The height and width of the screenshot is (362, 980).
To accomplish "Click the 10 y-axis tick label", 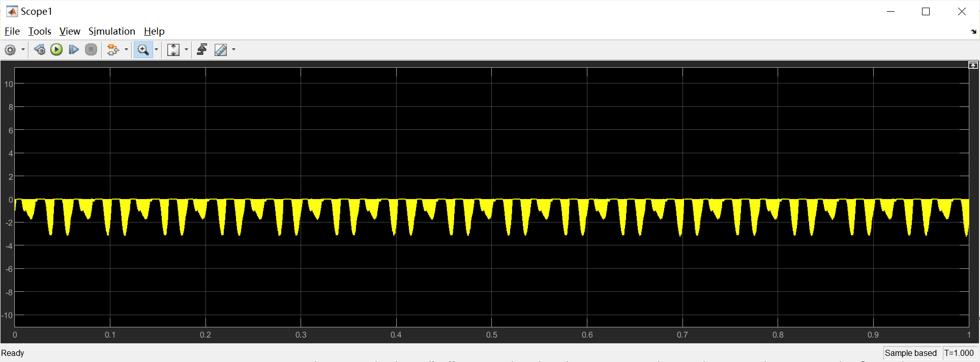I will (x=9, y=84).
